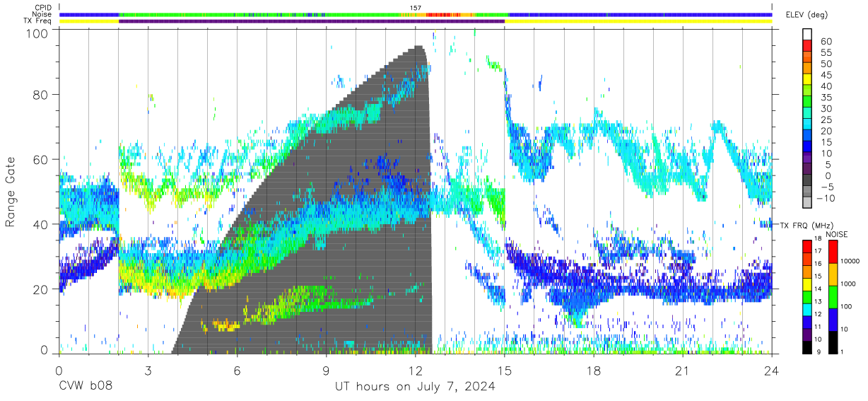Image resolution: width=868 pixels, height=401 pixels.
Task: Click range gate tick label 60
Action: (42, 160)
